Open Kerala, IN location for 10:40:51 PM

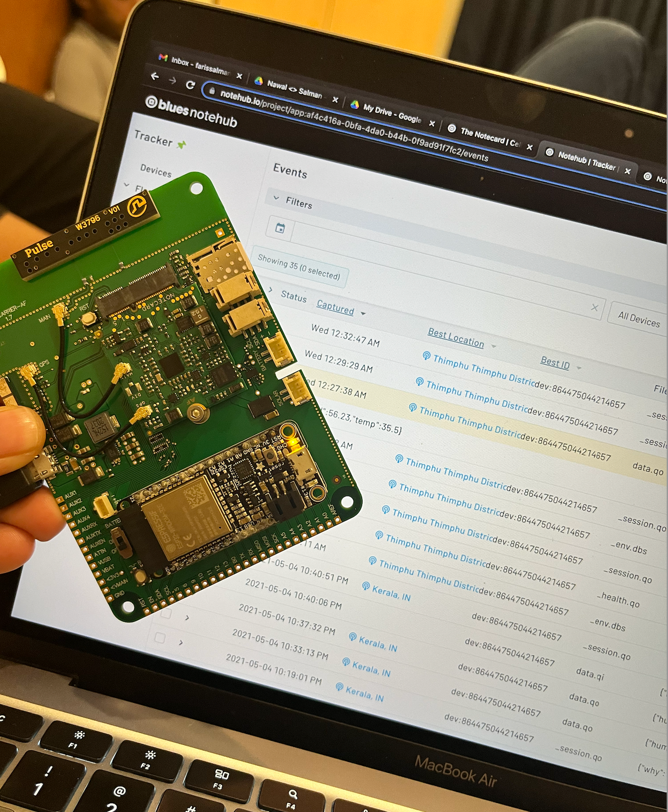(391, 593)
